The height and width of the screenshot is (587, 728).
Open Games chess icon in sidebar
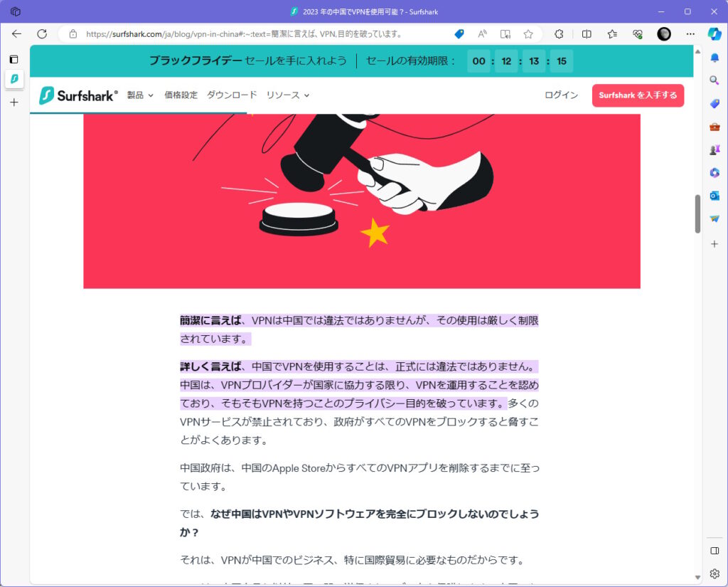(x=714, y=149)
